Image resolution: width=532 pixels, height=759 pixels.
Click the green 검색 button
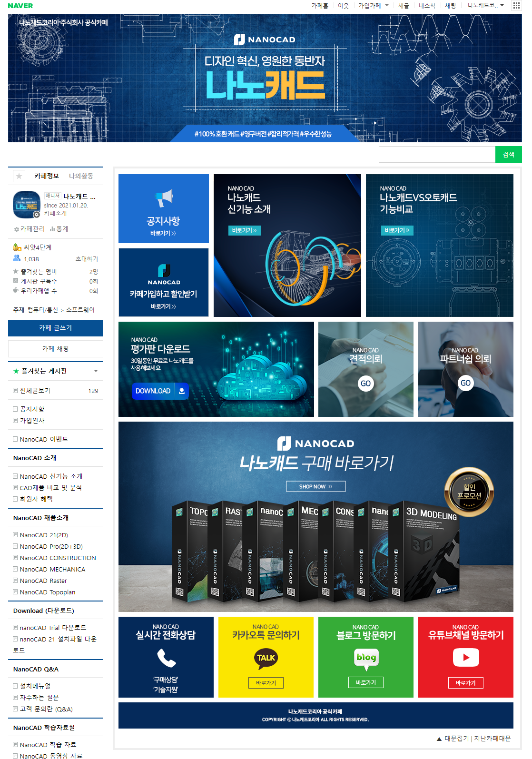[x=509, y=155]
